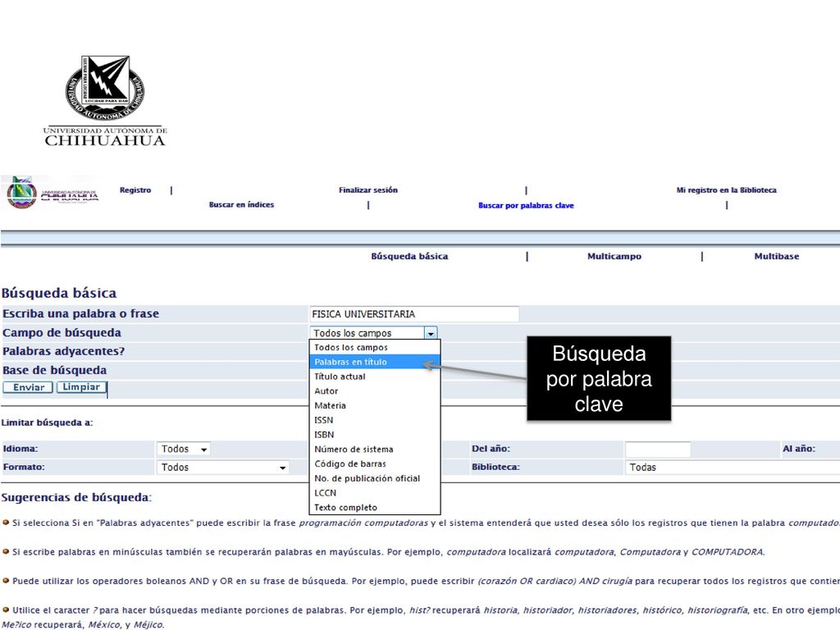840x630 pixels.
Task: Switch to Multicampo search tab
Action: click(x=614, y=256)
